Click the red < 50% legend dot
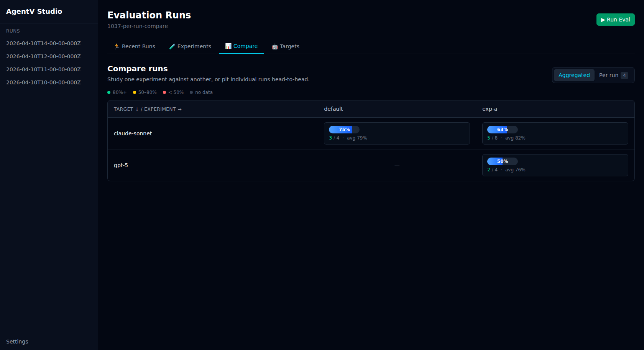Screen dimensions: 644x350 [164, 92]
